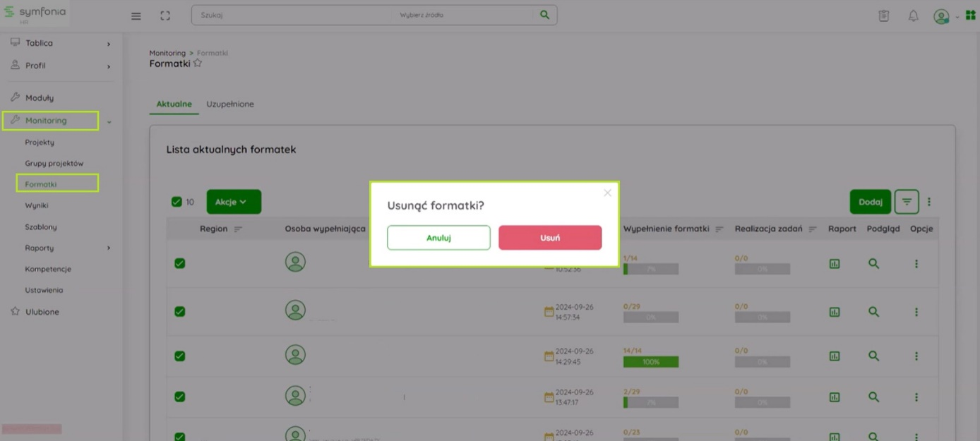The width and height of the screenshot is (980, 441).
Task: Switch to the Uzupełnione tab
Action: [x=229, y=104]
